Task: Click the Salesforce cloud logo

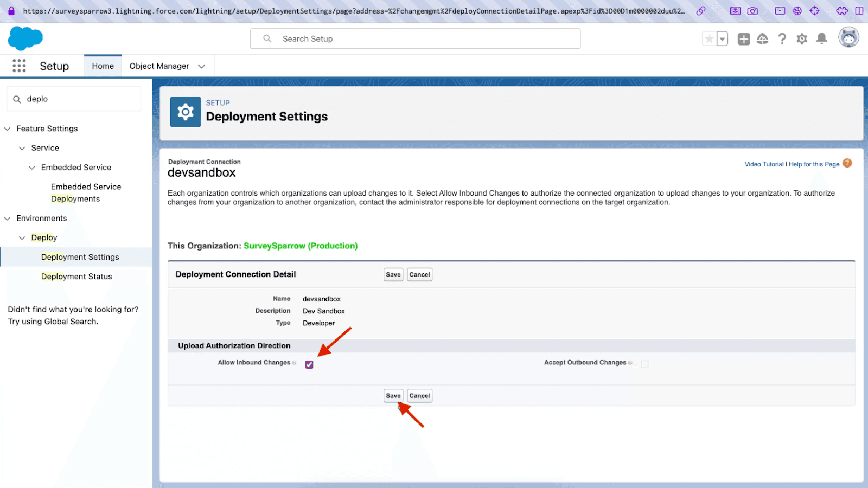Action: (25, 38)
